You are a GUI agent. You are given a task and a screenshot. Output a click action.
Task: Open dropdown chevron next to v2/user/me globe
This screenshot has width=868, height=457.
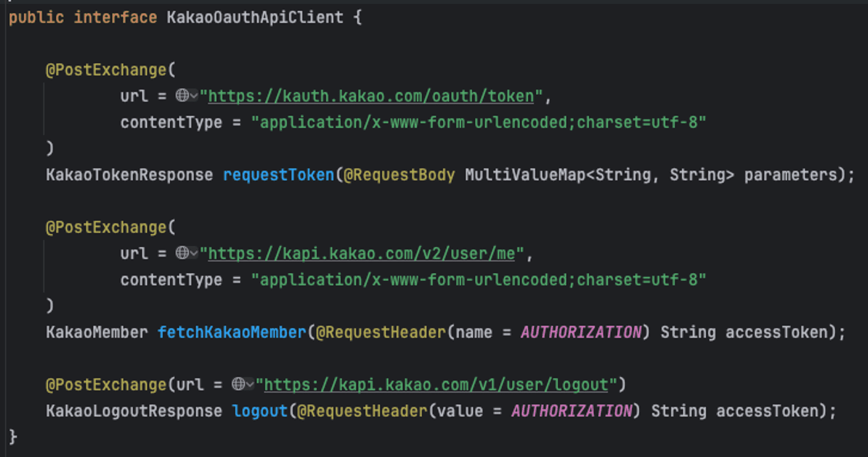tap(194, 253)
